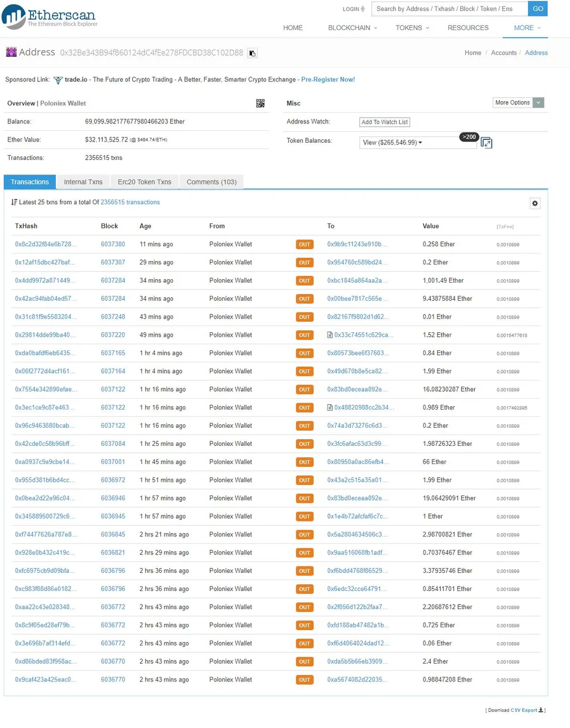The width and height of the screenshot is (570, 728).
Task: Open recipient address 0xf6bdd4768f86529
Action: [x=358, y=572]
